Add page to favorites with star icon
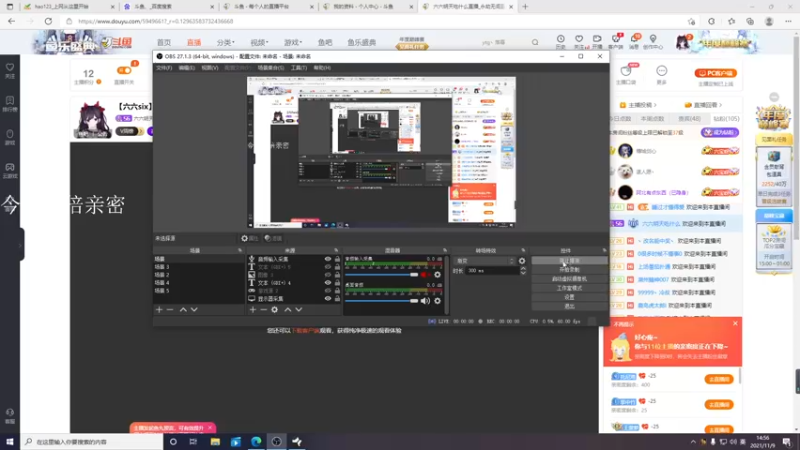The image size is (800, 450). [691, 21]
